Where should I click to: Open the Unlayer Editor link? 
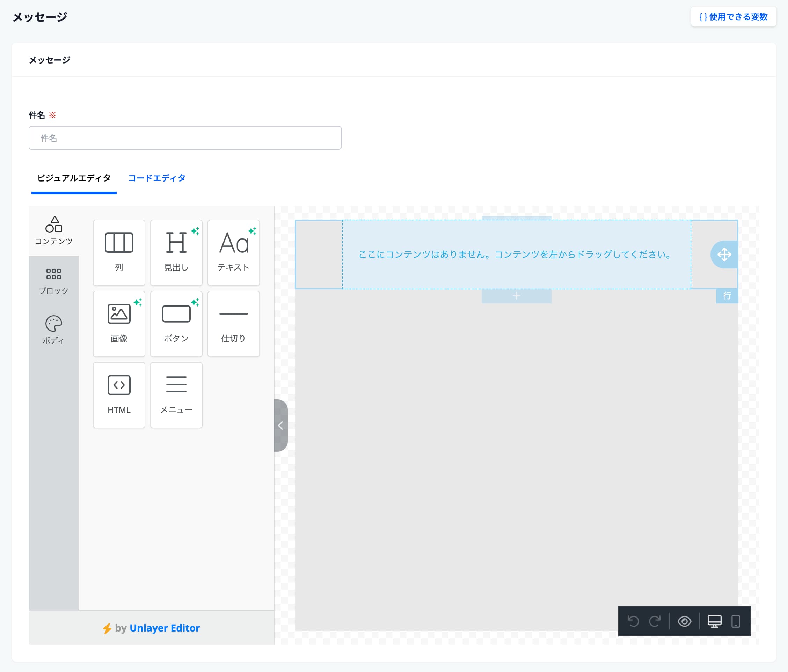pyautogui.click(x=164, y=628)
